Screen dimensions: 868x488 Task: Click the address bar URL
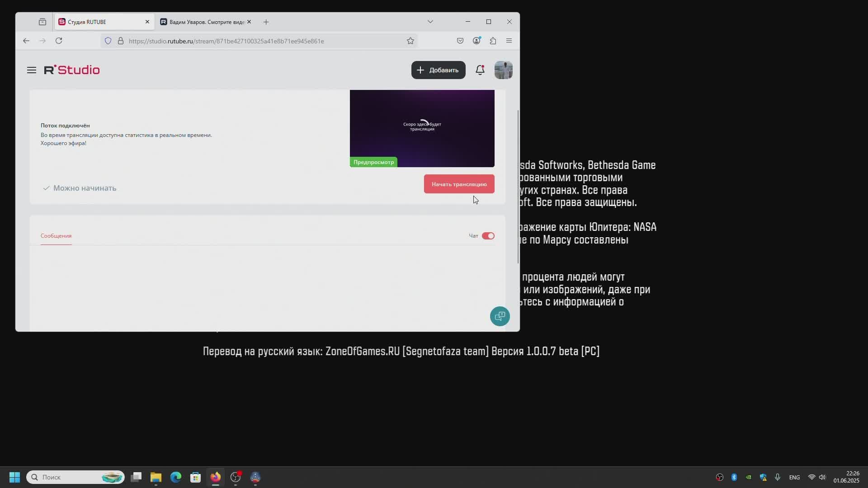[226, 41]
